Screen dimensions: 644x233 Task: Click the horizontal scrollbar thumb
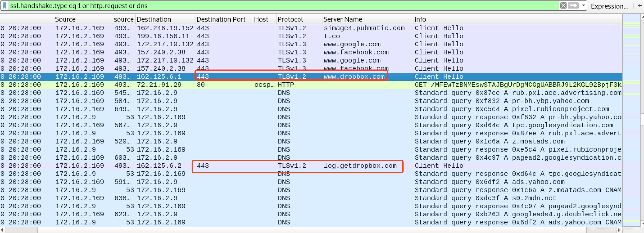click(x=21, y=230)
